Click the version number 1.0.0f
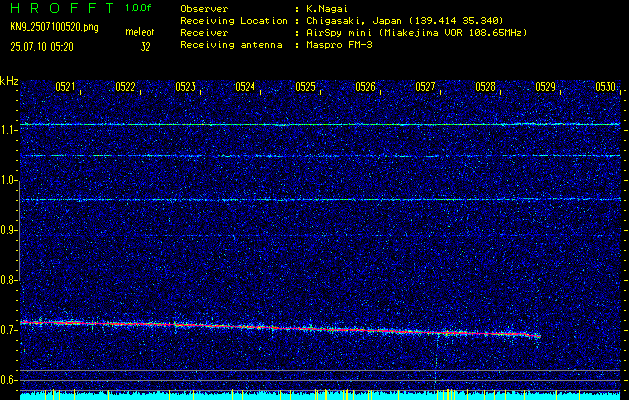The width and height of the screenshot is (629, 400). click(138, 8)
